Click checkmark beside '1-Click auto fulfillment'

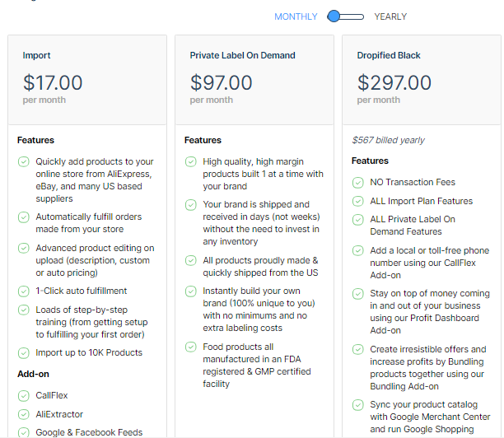24,291
